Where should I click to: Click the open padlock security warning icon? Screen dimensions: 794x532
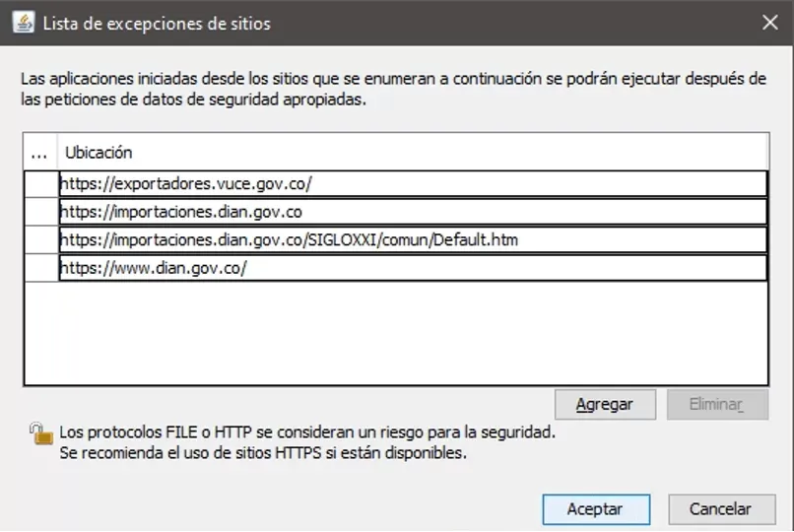[41, 433]
